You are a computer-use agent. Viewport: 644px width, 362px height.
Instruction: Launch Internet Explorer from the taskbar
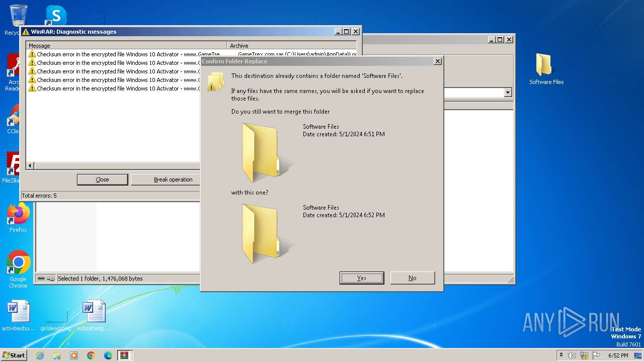coord(40,355)
